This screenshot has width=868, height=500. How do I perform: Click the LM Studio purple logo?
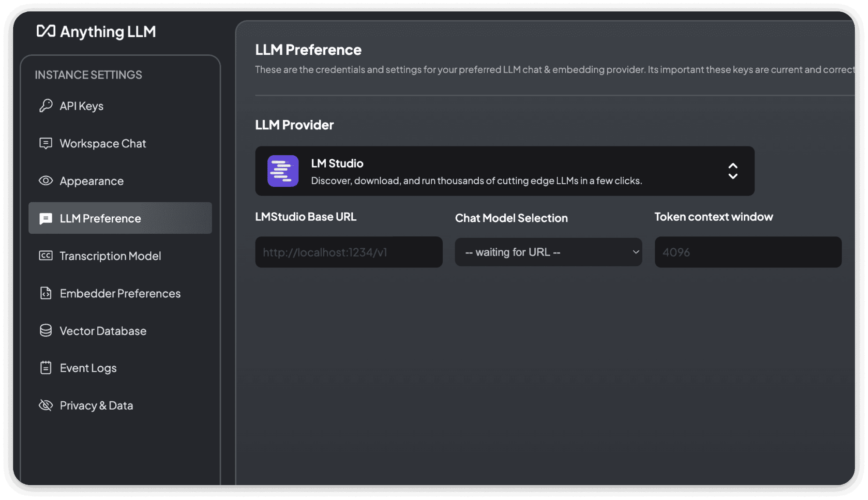click(x=283, y=171)
